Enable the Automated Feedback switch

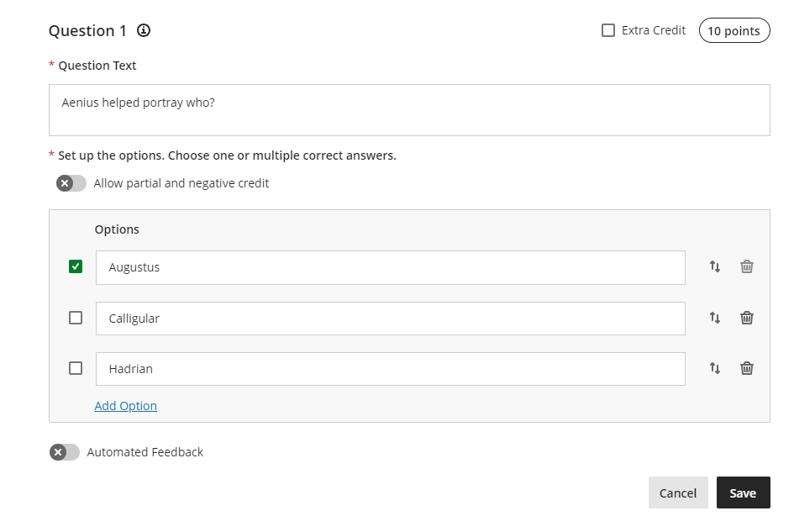65,452
